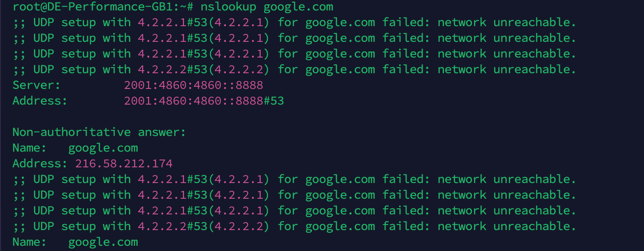Click the "Non-authoritative answer:" text

(99, 132)
